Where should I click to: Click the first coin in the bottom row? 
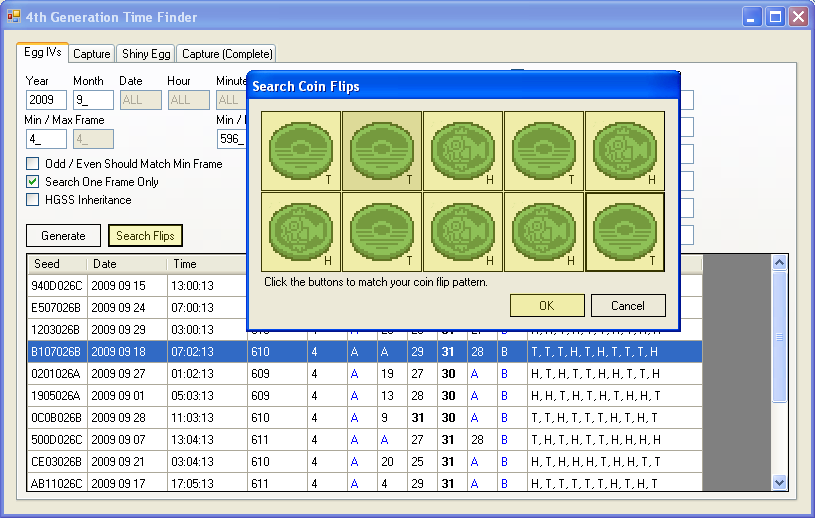(301, 231)
